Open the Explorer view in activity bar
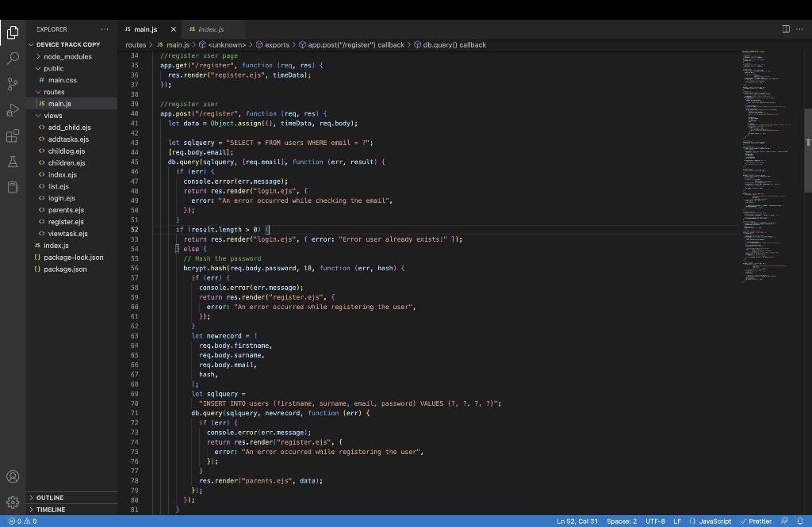Image resolution: width=812 pixels, height=527 pixels. 13,32
